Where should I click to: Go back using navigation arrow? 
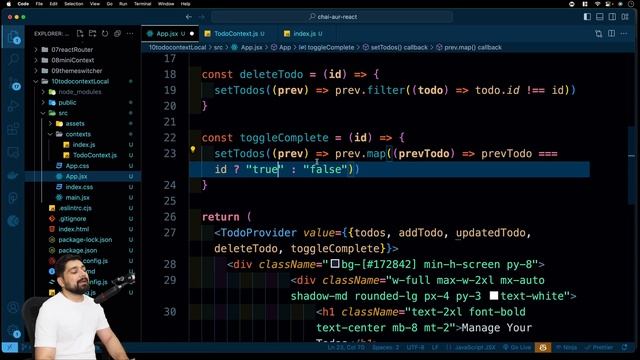coord(189,17)
